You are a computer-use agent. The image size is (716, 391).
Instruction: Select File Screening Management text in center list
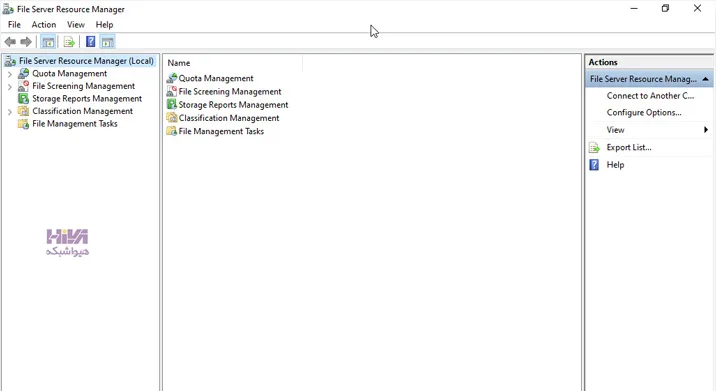[x=230, y=91]
